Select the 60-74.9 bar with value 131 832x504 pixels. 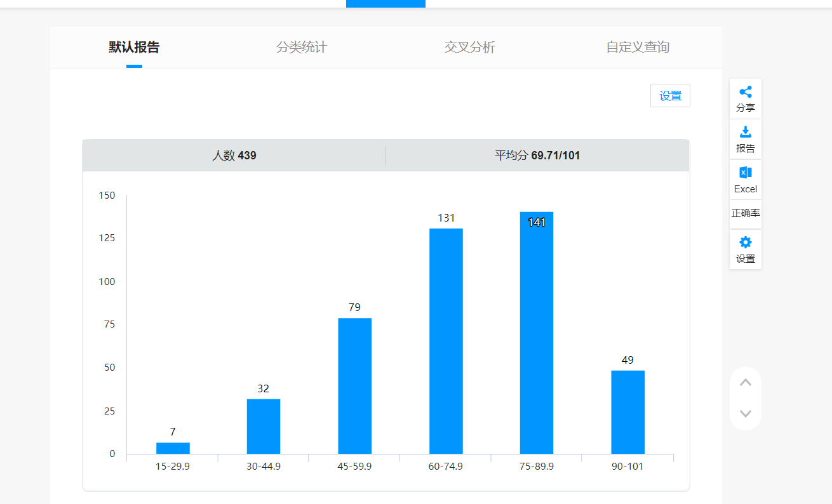tap(446, 341)
